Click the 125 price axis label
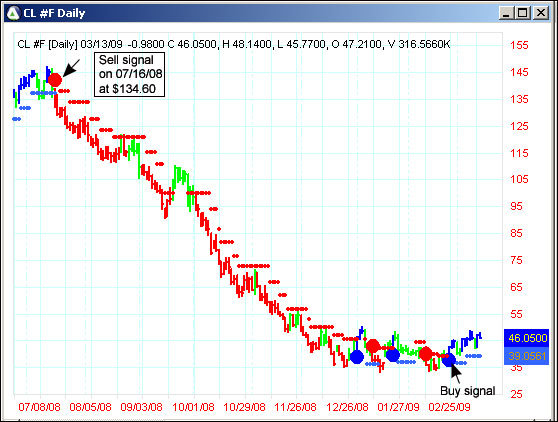558x422 pixels. [519, 126]
